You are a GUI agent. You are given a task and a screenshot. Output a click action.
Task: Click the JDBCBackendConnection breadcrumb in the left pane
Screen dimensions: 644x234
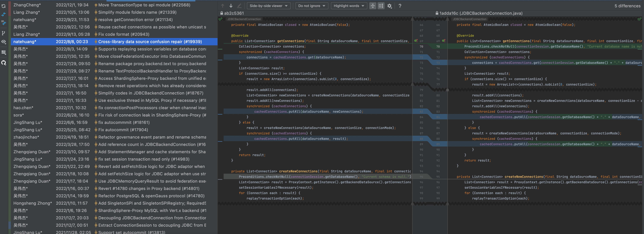pos(244,19)
